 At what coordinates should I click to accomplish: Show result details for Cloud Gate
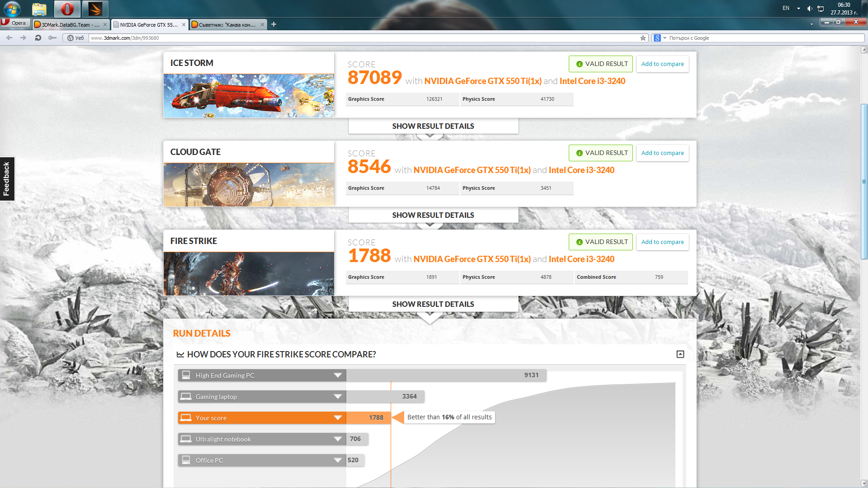(x=433, y=215)
